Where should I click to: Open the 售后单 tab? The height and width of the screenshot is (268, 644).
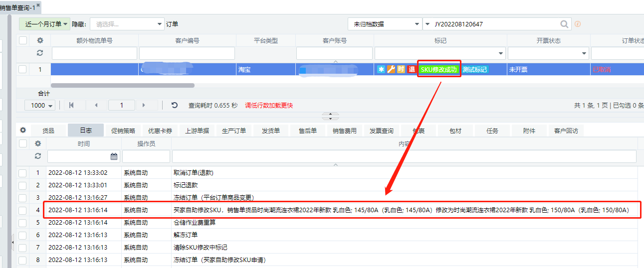point(308,131)
